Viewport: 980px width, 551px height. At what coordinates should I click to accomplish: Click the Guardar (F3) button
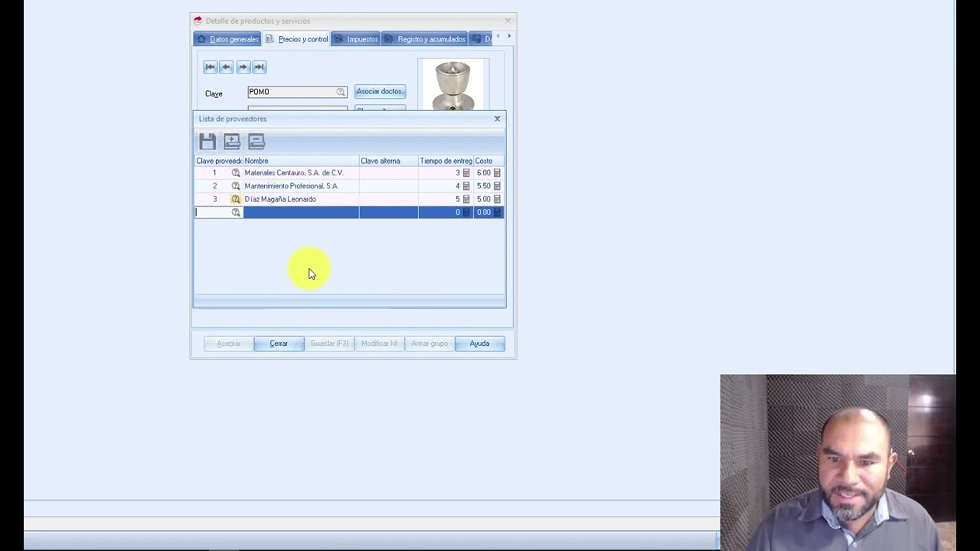[x=329, y=344]
